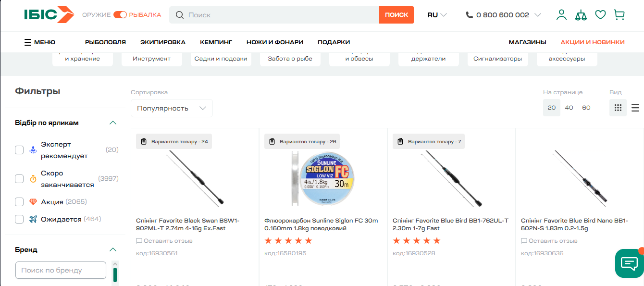The image size is (644, 286).
Task: Open the user account icon
Action: pyautogui.click(x=561, y=15)
